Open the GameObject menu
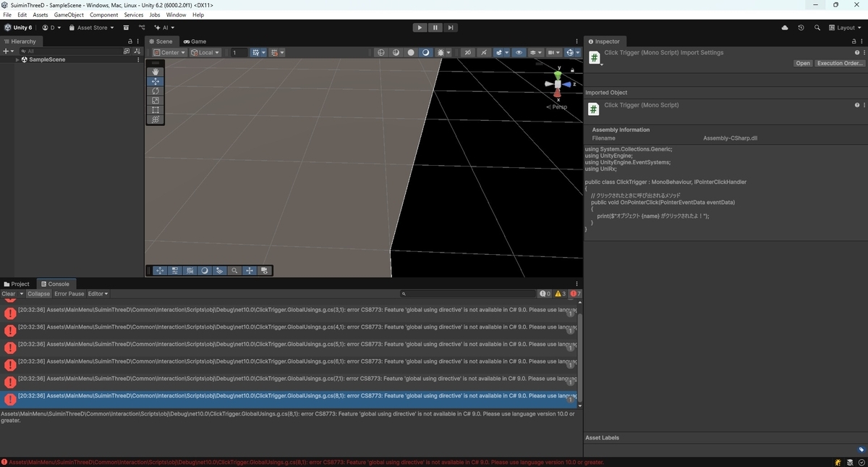 pos(69,14)
